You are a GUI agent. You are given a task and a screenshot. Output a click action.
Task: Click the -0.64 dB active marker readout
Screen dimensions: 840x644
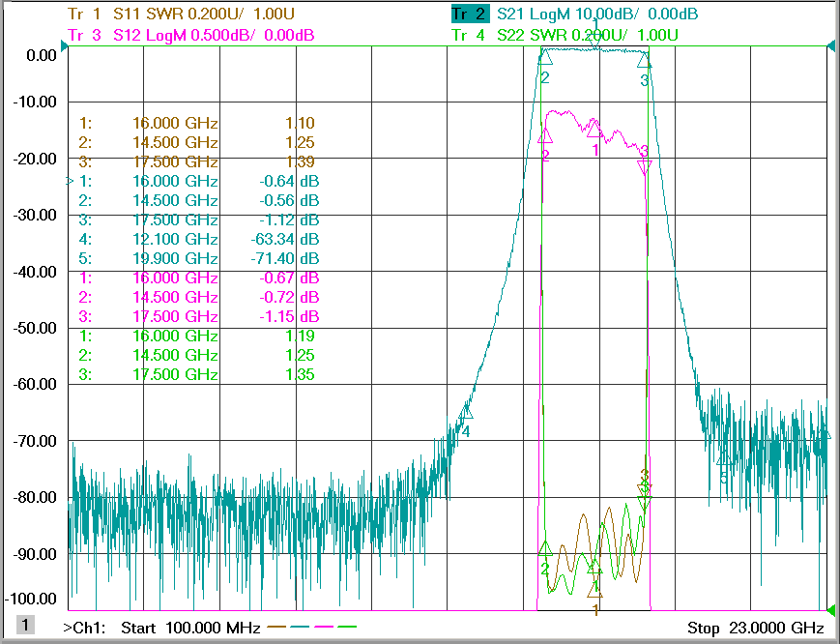[x=289, y=181]
